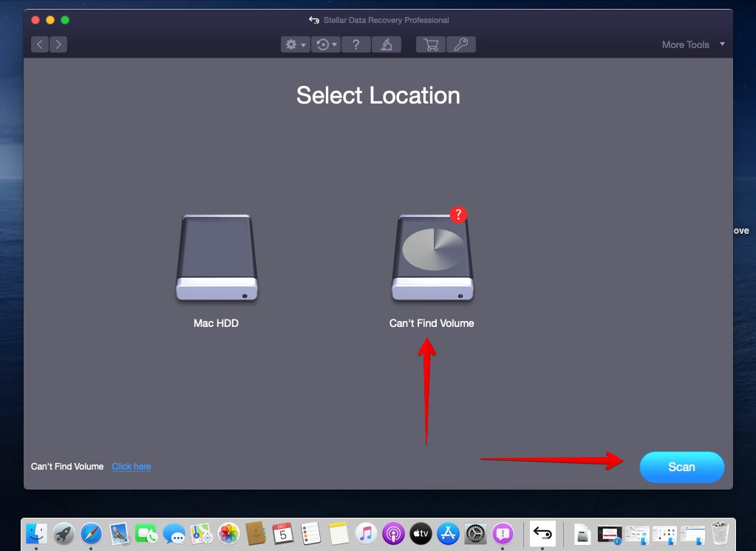Open Calendar in the Dock
The width and height of the screenshot is (756, 551).
click(x=283, y=534)
